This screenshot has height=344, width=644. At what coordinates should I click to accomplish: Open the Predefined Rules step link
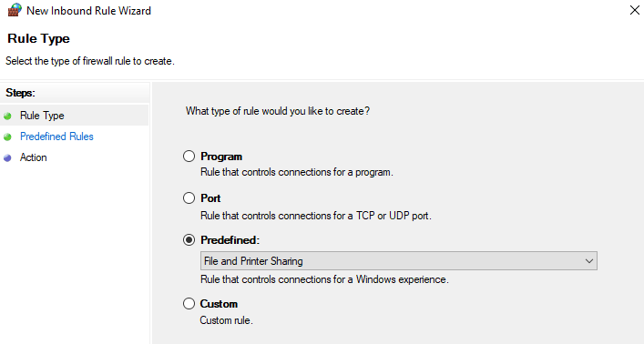pyautogui.click(x=56, y=137)
